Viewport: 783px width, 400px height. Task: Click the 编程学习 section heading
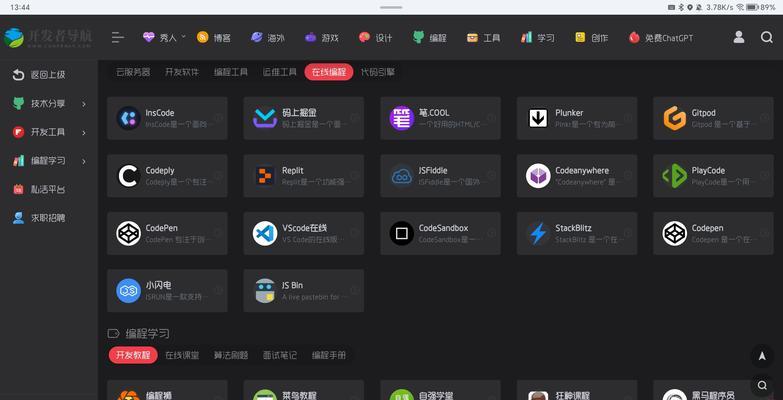(x=147, y=334)
